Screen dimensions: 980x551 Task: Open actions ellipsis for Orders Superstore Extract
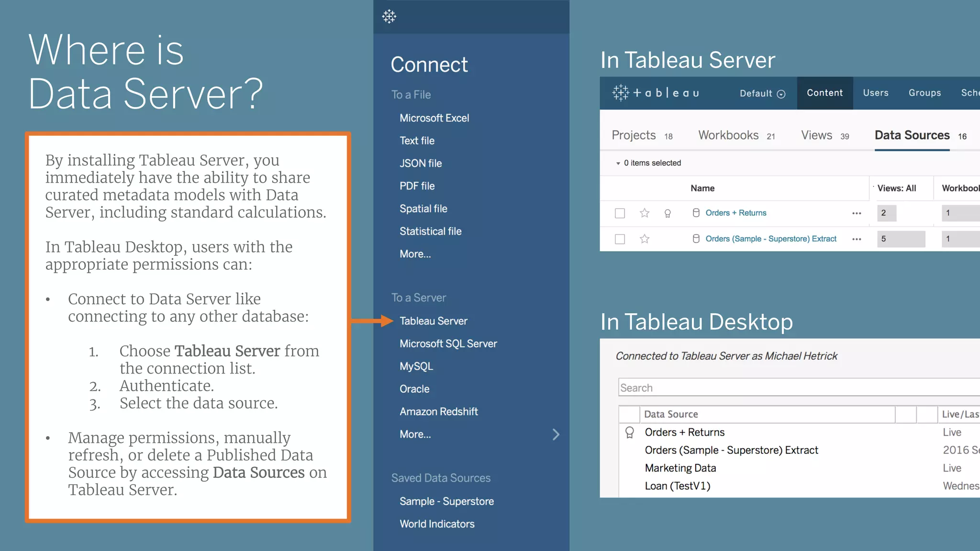coord(857,239)
